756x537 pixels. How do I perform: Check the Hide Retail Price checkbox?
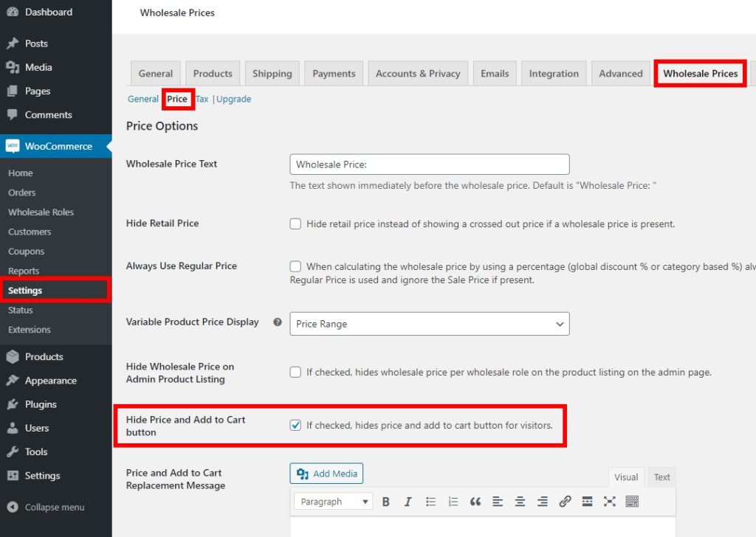point(295,224)
